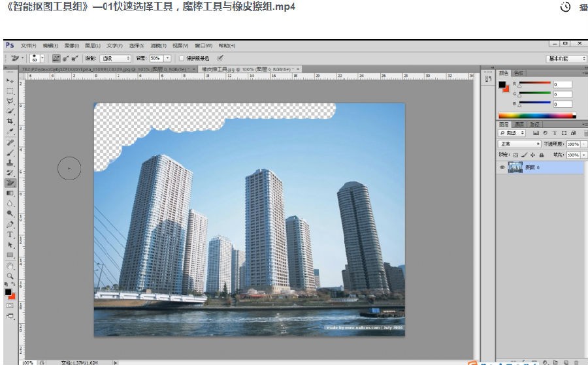Open the 基本功能 workspace dropdown

(566, 59)
